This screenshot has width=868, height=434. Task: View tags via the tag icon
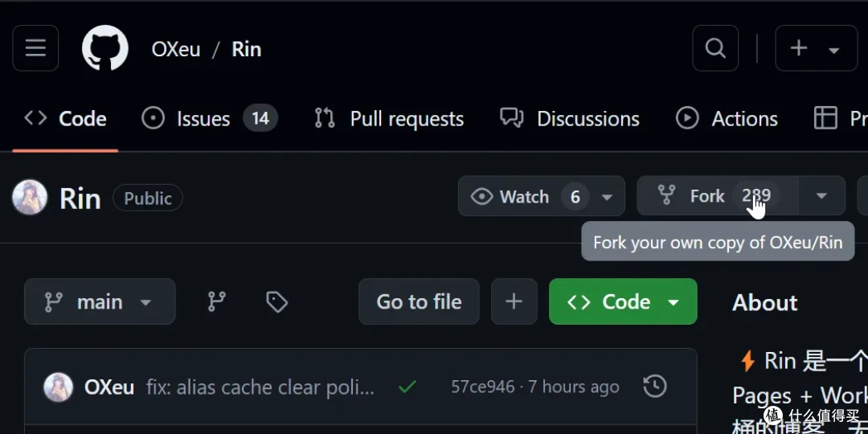tap(276, 301)
